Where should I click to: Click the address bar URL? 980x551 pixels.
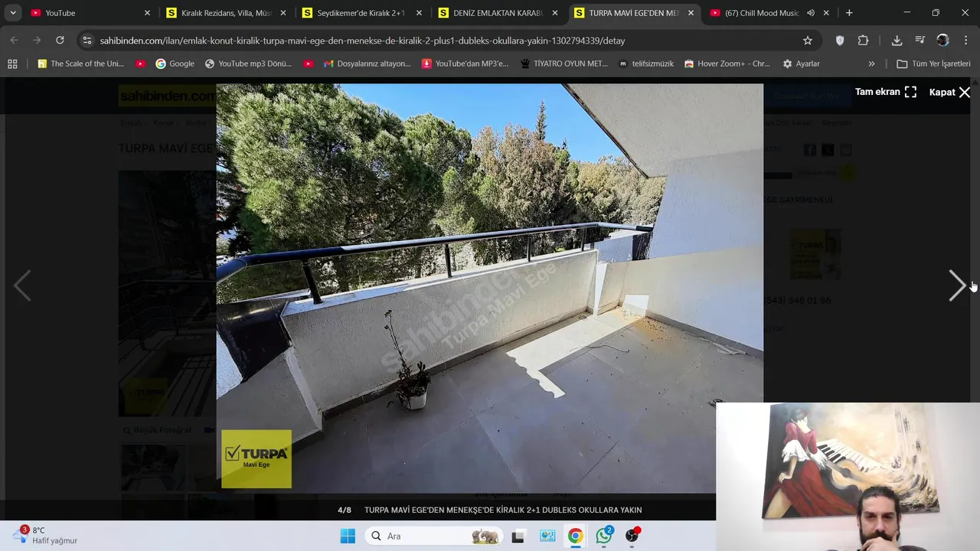click(x=362, y=41)
